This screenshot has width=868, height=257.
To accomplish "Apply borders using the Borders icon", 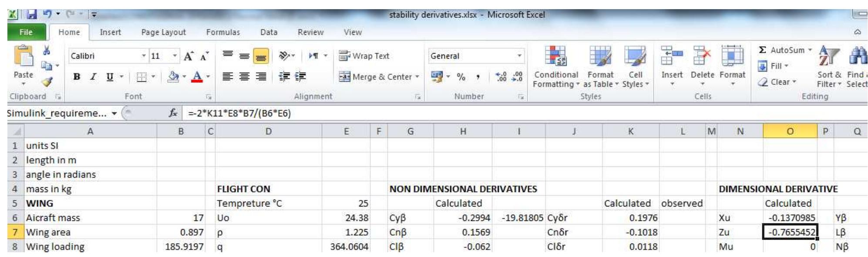I will [x=141, y=77].
